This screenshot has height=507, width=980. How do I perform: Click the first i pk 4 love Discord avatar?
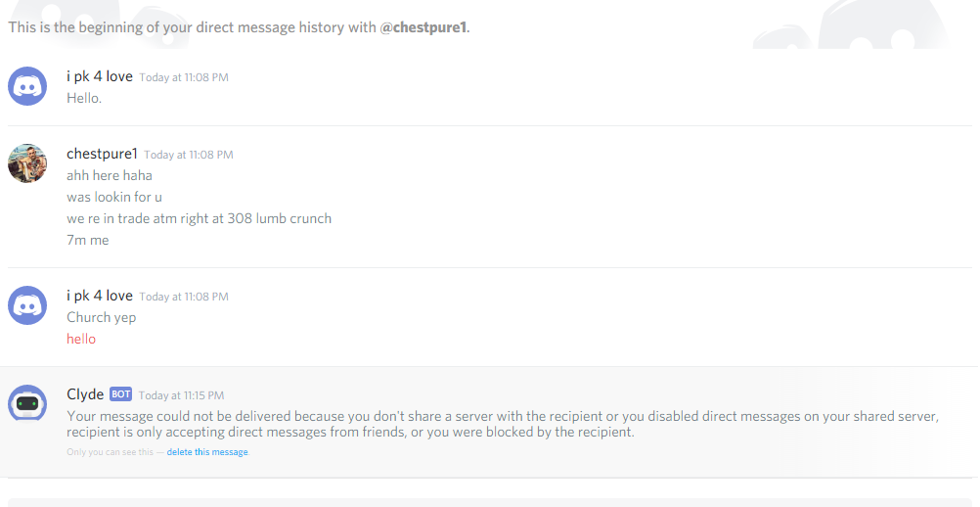[27, 86]
